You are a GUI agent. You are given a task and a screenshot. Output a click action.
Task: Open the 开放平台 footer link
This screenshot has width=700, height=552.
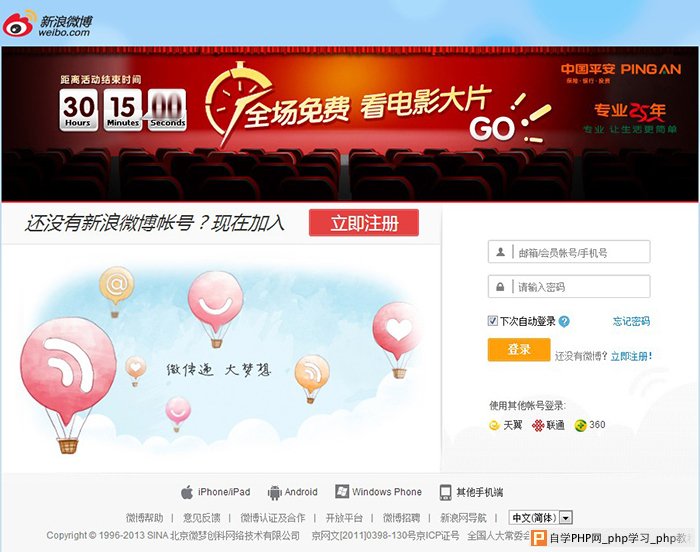pyautogui.click(x=344, y=518)
